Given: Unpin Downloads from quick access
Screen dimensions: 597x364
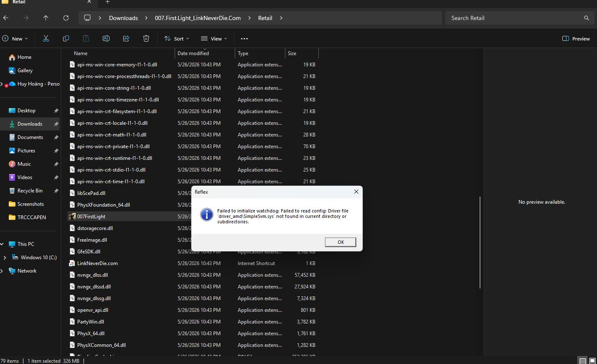Looking at the screenshot, I should pyautogui.click(x=56, y=124).
